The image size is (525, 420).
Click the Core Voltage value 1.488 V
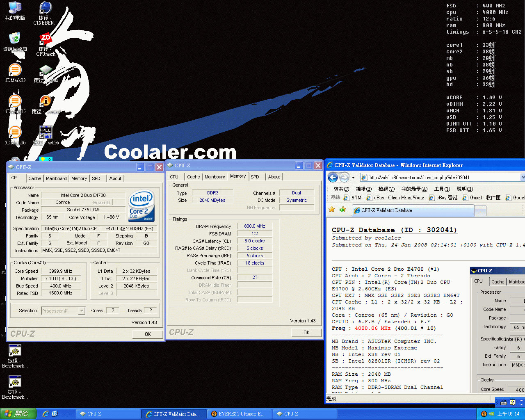(111, 217)
